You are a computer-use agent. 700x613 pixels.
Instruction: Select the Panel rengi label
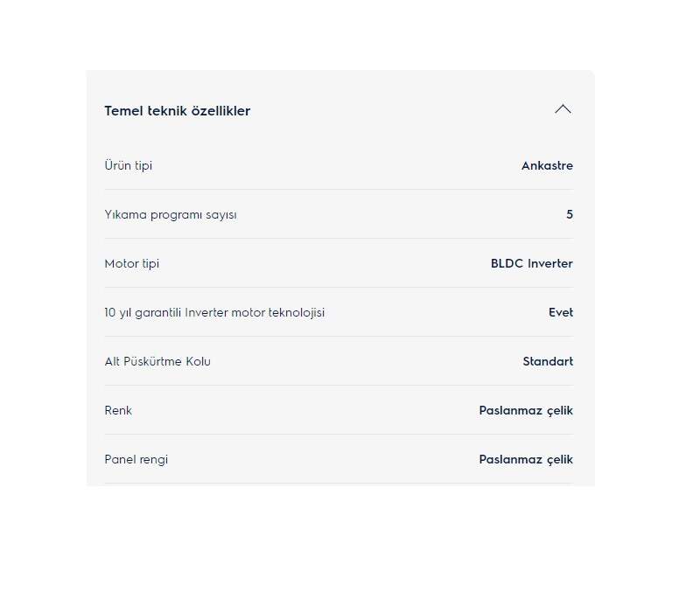tap(136, 459)
